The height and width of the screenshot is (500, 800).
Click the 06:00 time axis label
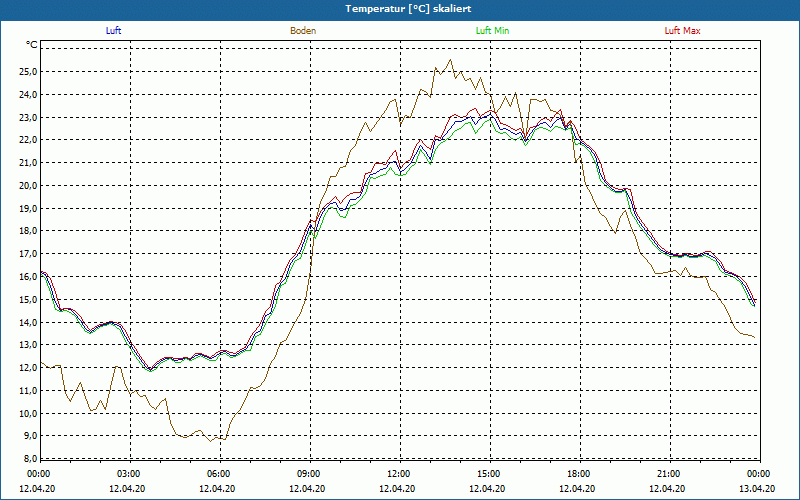[x=220, y=474]
